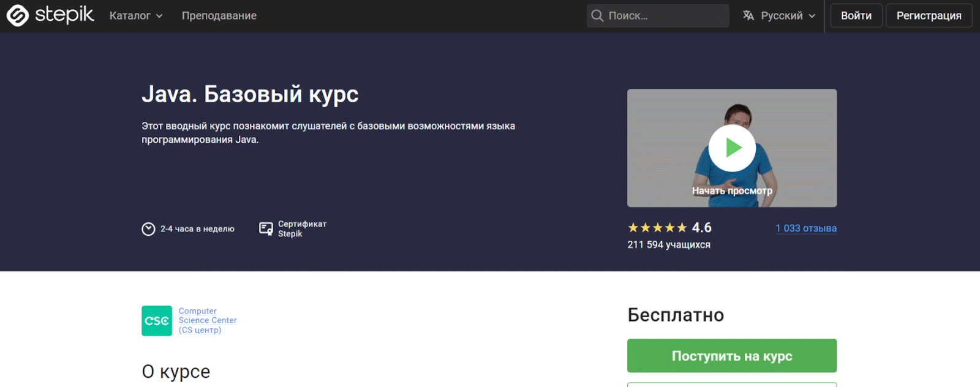Focus the Поиск search field
This screenshot has height=387, width=980.
pyautogui.click(x=665, y=16)
